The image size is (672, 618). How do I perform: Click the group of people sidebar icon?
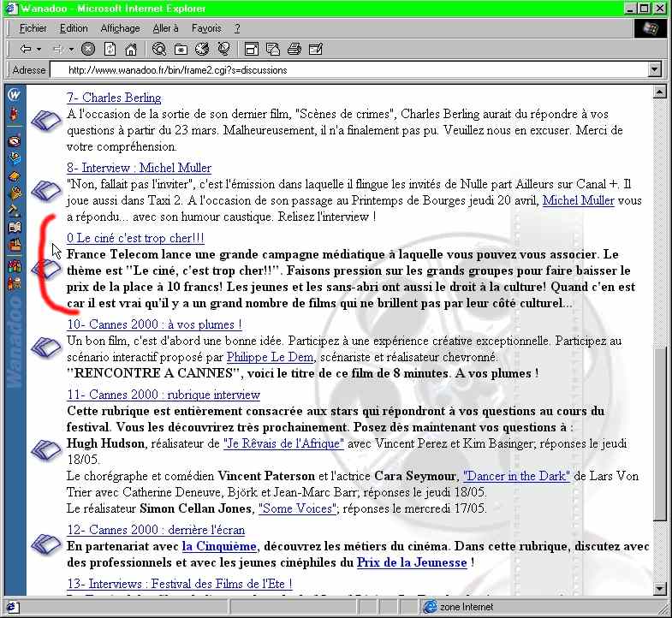(x=15, y=266)
